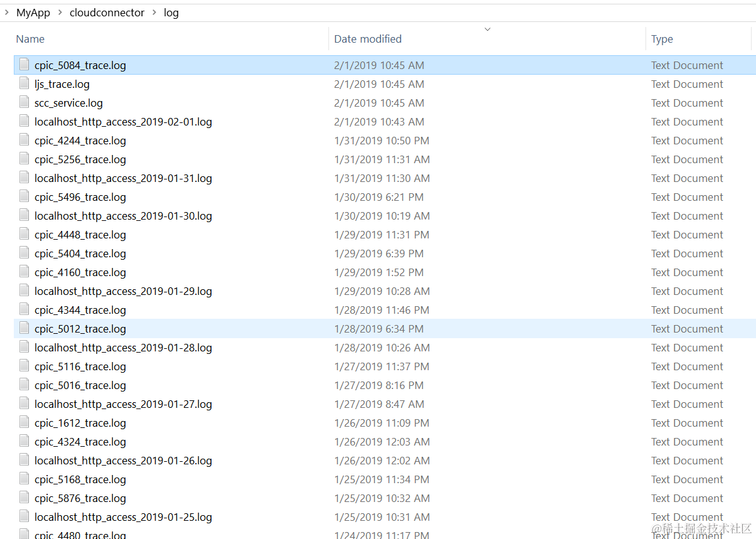The height and width of the screenshot is (539, 756).
Task: Click file icon of scc_service.log
Action: click(x=24, y=102)
